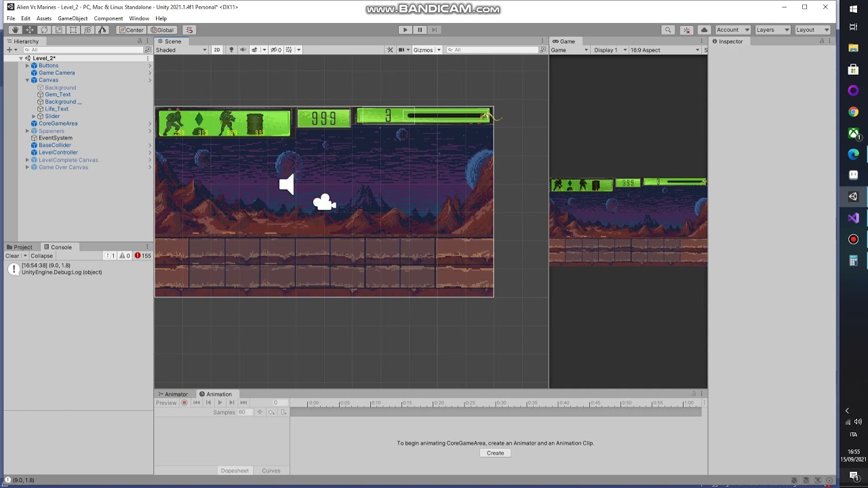Viewport: 868px width, 488px height.
Task: Toggle hidden objects visibility counter
Action: [x=276, y=49]
